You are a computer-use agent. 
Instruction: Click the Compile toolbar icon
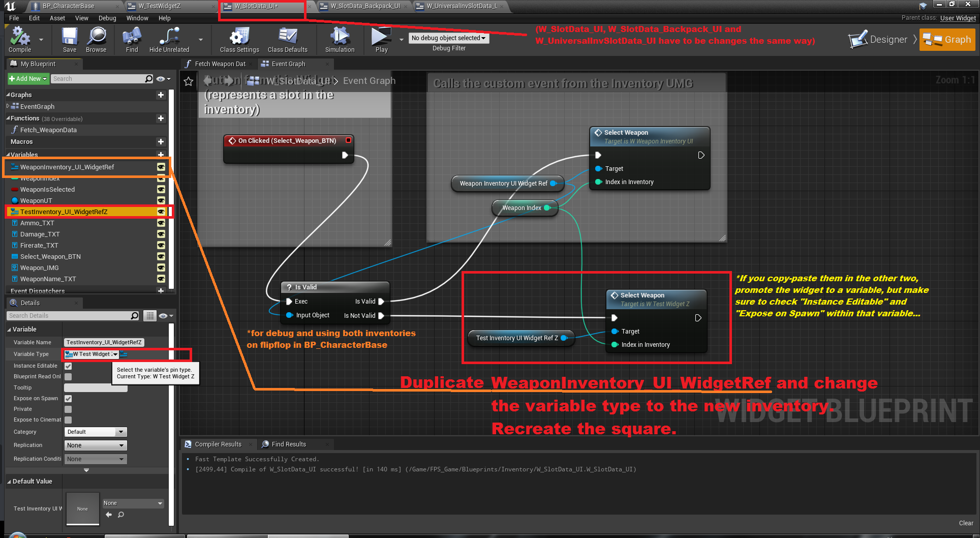pos(20,40)
